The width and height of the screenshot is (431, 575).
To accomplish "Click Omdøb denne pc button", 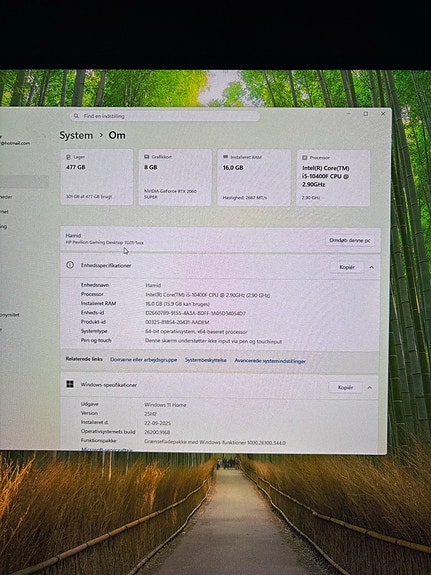I will [350, 241].
